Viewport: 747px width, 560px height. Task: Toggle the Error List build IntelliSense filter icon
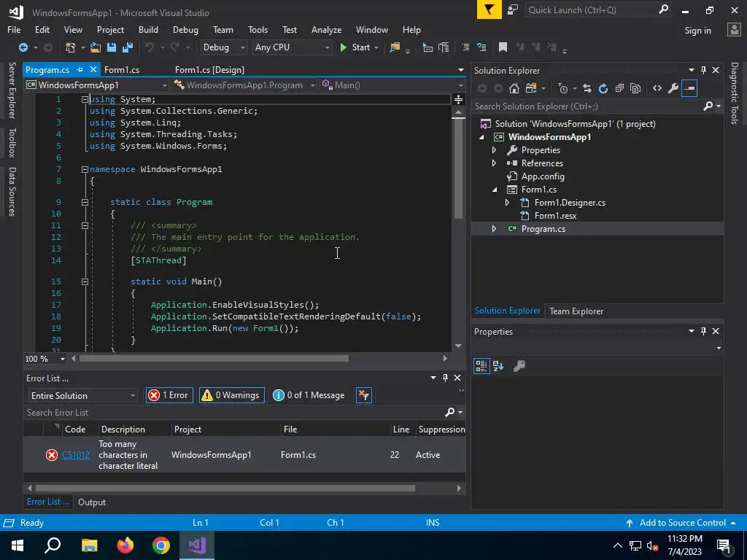[363, 395]
